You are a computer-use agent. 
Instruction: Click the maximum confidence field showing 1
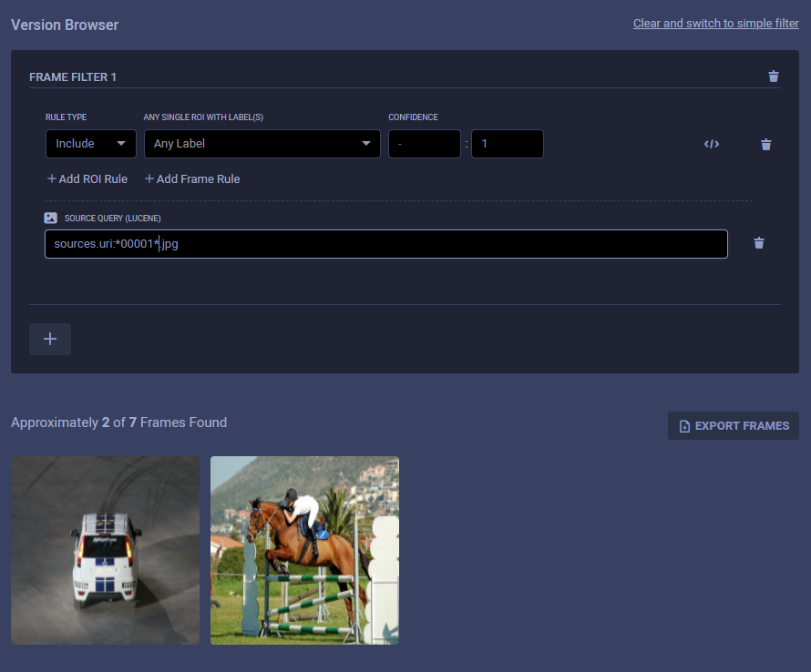507,144
